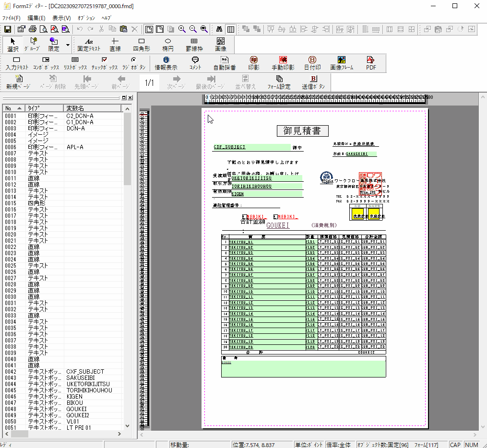Click the up arrow of the object list scrollbar
This screenshot has height=448, width=487.
tap(127, 109)
